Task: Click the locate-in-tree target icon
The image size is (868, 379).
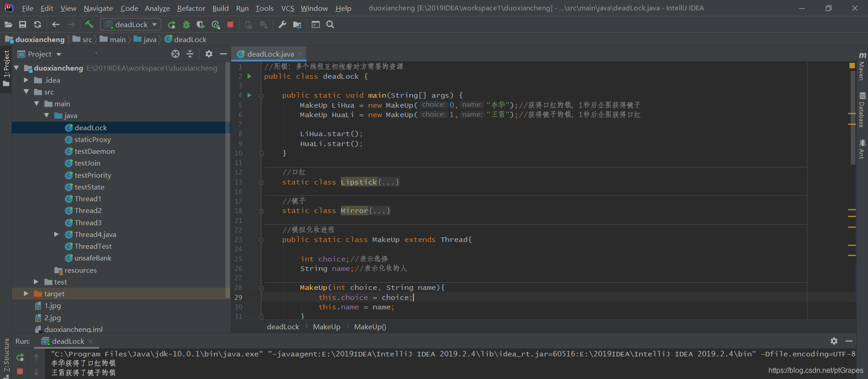Action: click(x=175, y=54)
